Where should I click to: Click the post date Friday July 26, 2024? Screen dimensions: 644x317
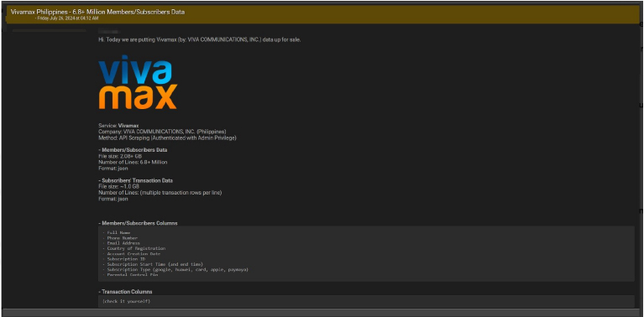coord(67,18)
